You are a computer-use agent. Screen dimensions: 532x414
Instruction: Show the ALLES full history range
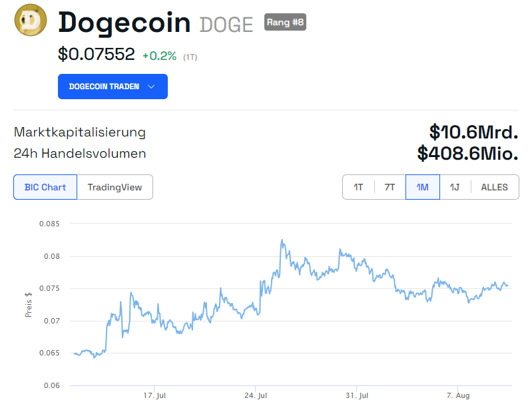pyautogui.click(x=494, y=187)
